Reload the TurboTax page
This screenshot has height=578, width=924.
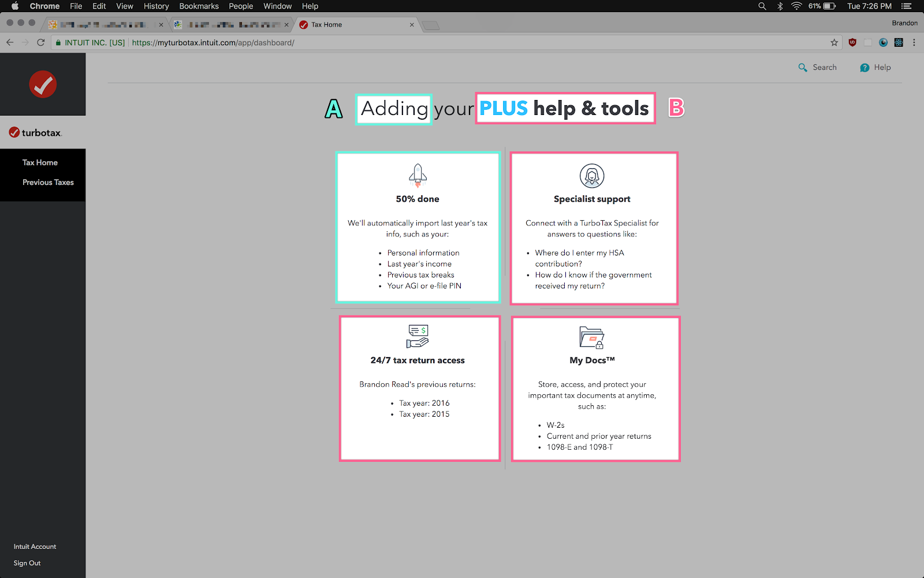tap(40, 42)
